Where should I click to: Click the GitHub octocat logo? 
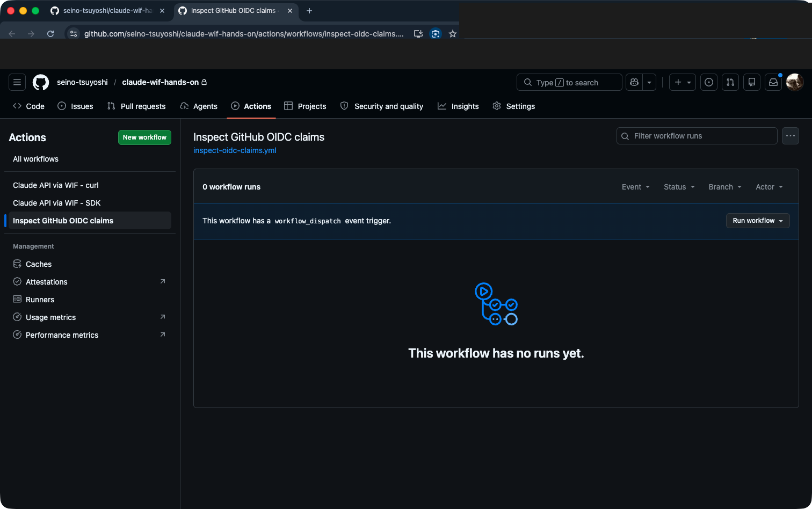pos(41,82)
